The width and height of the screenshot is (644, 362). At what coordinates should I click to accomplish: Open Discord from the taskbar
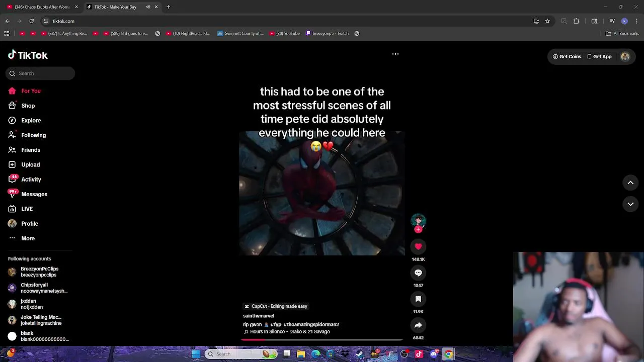point(434,354)
